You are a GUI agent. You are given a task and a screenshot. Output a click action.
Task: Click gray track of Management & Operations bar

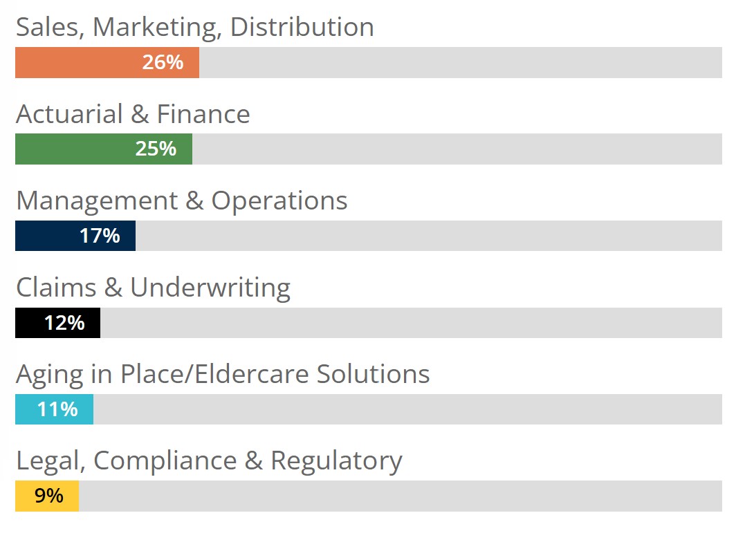pyautogui.click(x=429, y=236)
